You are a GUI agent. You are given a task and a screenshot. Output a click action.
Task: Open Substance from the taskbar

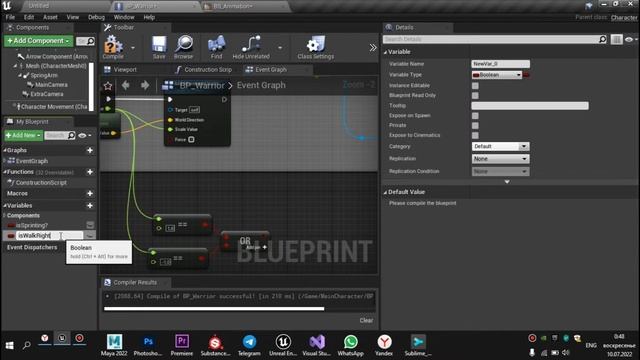216,345
